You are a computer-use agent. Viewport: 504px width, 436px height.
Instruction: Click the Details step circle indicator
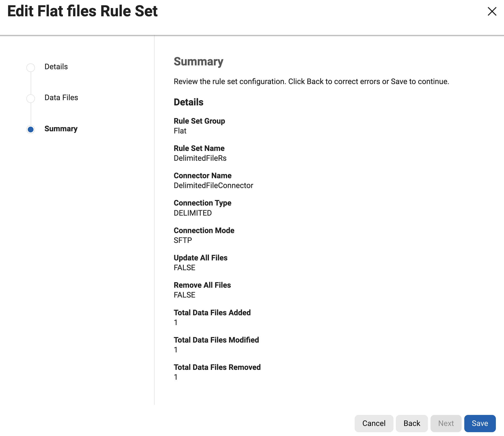coord(31,67)
